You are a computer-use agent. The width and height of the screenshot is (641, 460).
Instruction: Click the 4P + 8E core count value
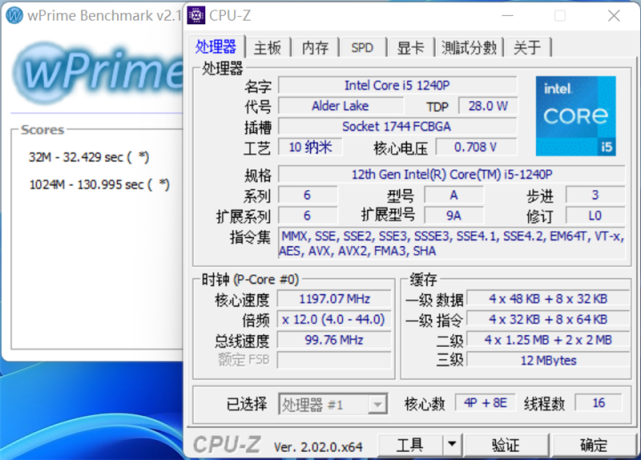click(485, 403)
